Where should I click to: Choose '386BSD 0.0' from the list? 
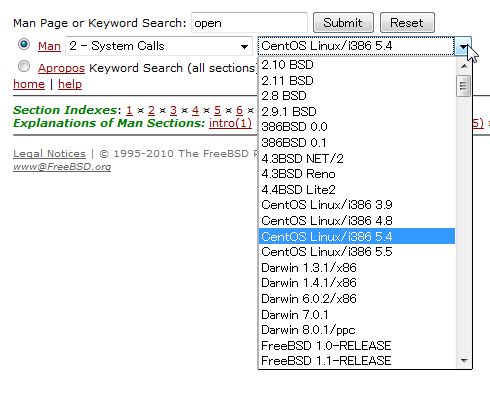[357, 127]
